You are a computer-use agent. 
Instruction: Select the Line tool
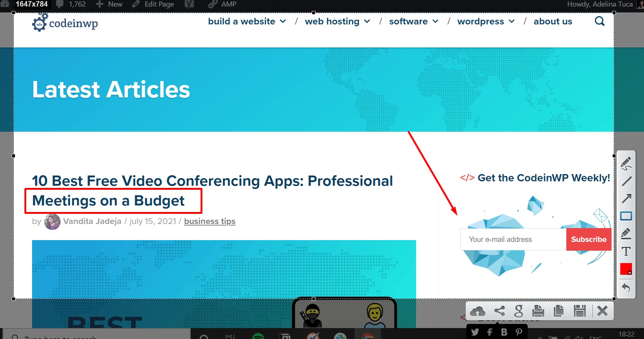click(x=626, y=181)
